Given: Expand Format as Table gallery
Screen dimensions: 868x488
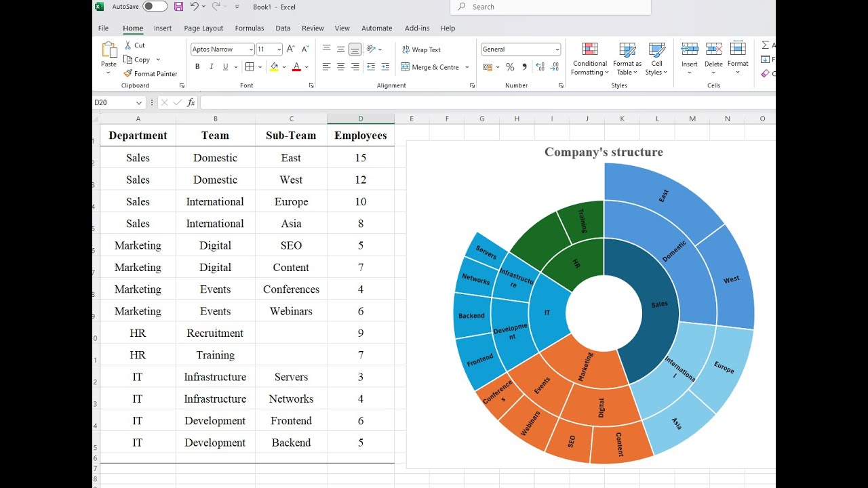Looking at the screenshot, I should click(x=627, y=59).
